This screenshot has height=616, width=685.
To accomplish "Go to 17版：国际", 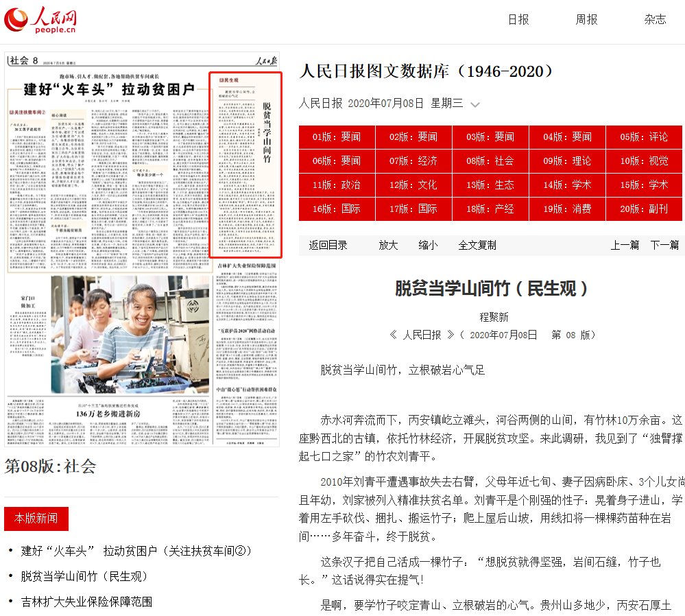I will click(x=413, y=209).
